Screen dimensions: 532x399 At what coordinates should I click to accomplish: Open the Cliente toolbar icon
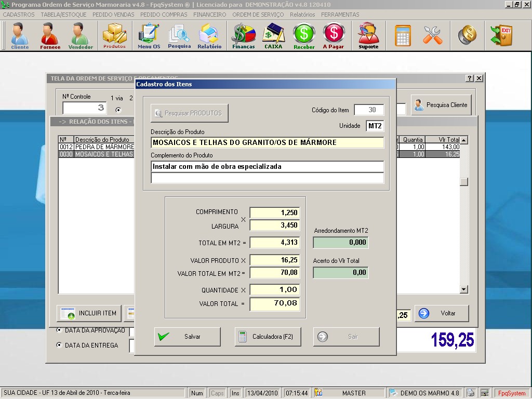(x=20, y=35)
